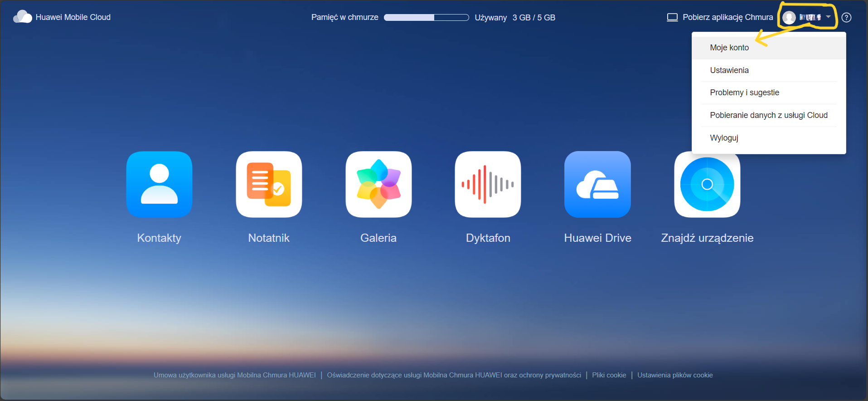The image size is (868, 401).
Task: Expand the account dropdown arrow
Action: tap(828, 17)
